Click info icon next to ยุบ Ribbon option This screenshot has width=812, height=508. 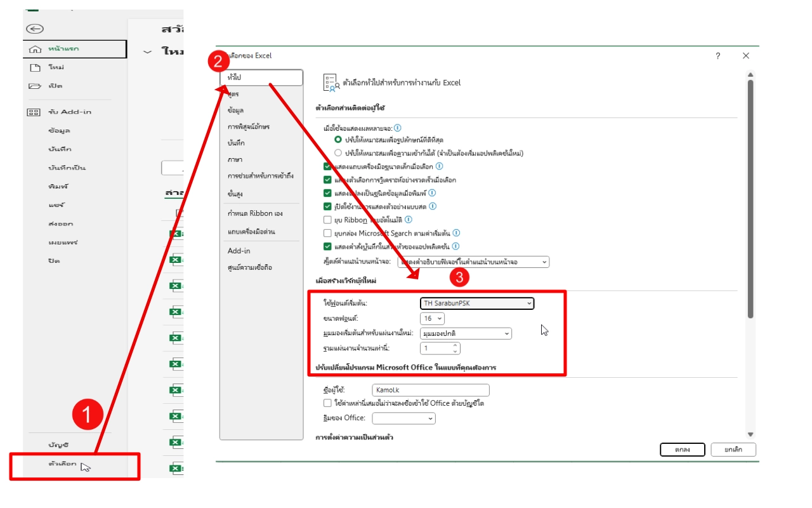[408, 220]
